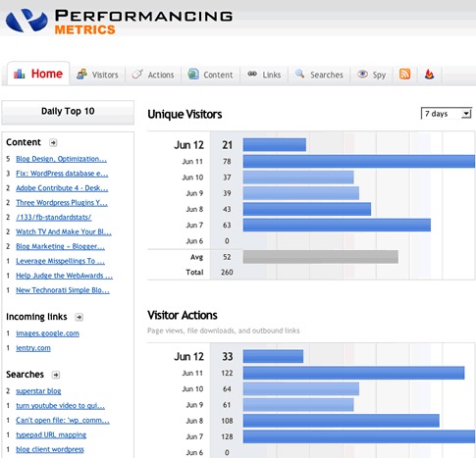Viewport: 476px width, 458px height.
Task: Open the Actions tab
Action: (153, 75)
